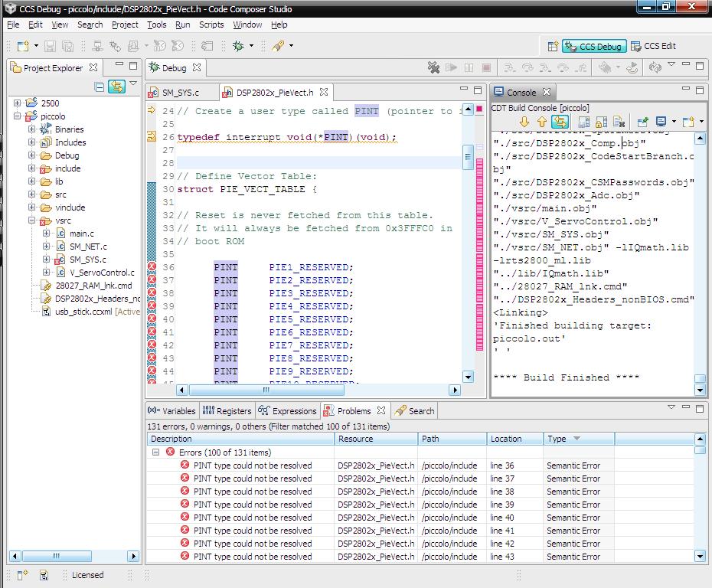Screen dimensions: 712x588
Task: Click the Clear Console icon
Action: (x=619, y=122)
